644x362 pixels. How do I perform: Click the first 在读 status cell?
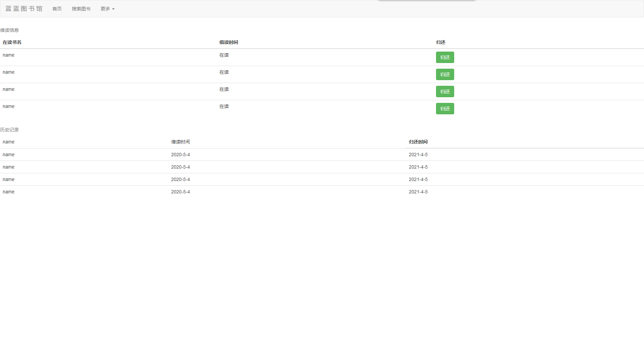tap(224, 55)
